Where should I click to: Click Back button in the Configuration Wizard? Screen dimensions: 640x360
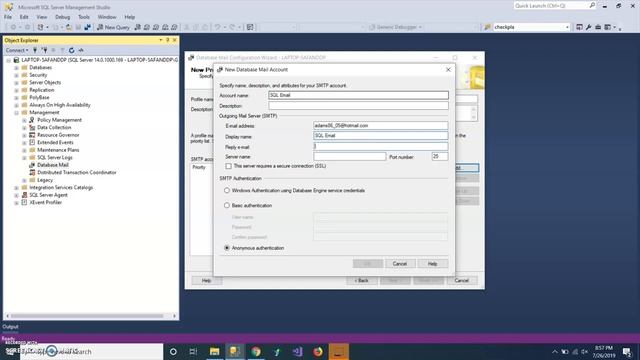(362, 280)
